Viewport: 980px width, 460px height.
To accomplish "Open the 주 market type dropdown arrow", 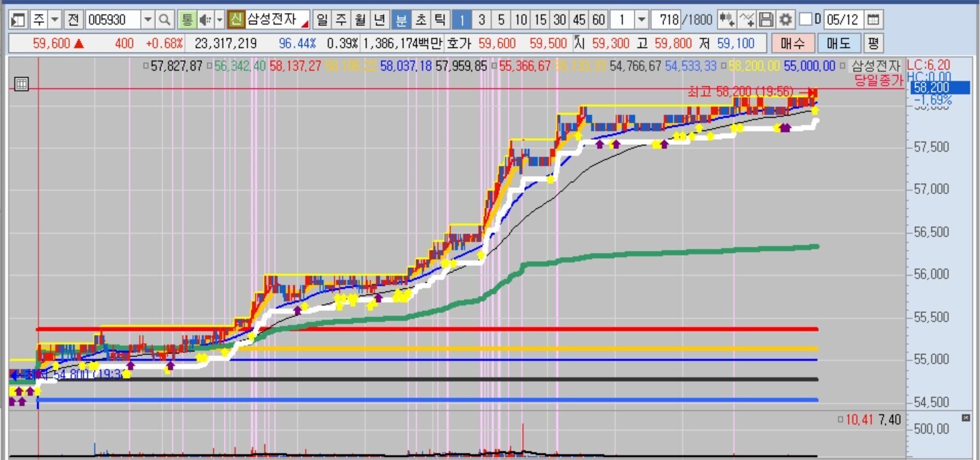I will 55,19.
